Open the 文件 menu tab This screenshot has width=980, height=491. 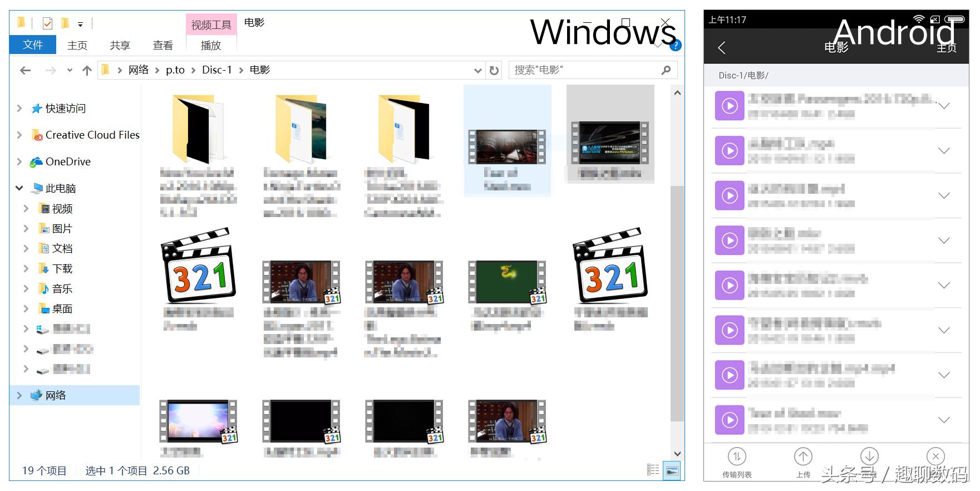coord(33,45)
